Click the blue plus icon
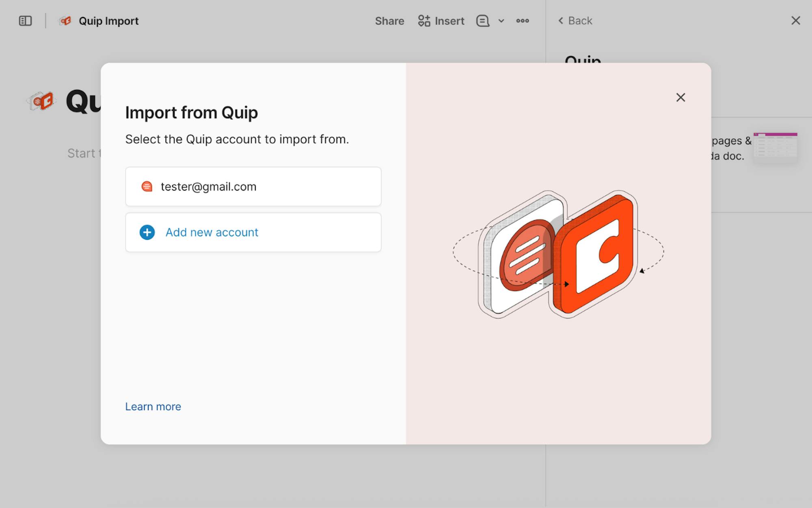This screenshot has width=812, height=508. (x=147, y=232)
